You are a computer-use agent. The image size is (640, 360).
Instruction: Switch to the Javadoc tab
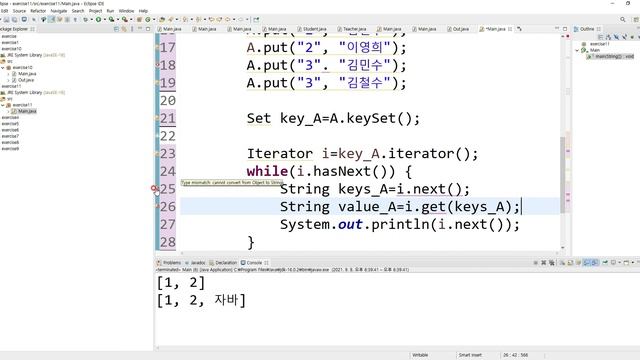click(195, 262)
